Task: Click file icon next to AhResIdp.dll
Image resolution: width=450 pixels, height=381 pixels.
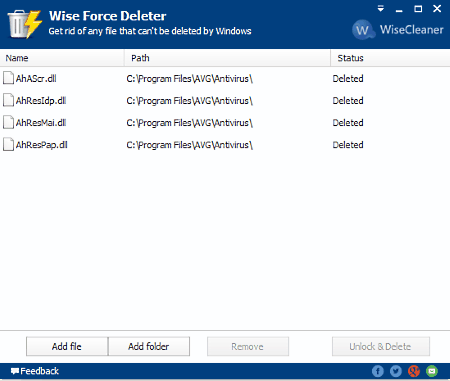Action: (8, 100)
